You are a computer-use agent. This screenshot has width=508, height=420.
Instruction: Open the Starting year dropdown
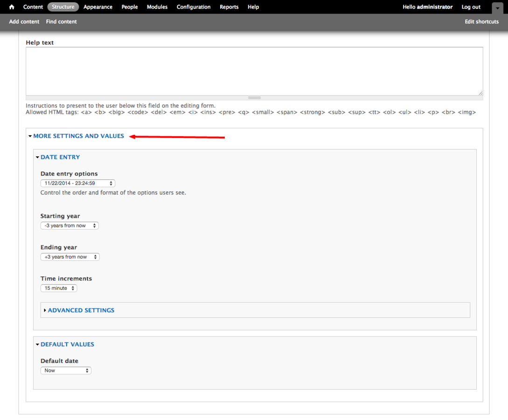[70, 225]
